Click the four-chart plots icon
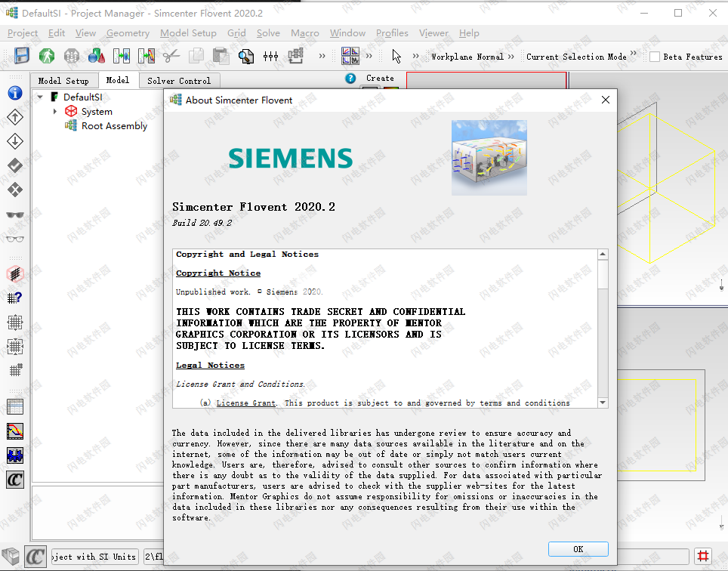Image resolution: width=728 pixels, height=571 pixels. pyautogui.click(x=350, y=56)
